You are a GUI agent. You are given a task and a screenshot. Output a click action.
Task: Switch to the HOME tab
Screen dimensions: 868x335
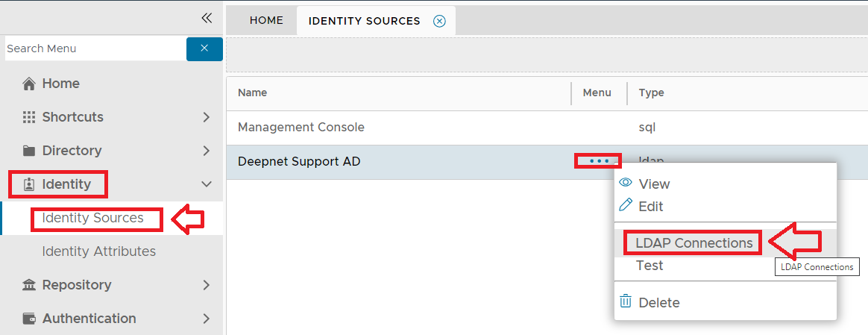tap(266, 21)
